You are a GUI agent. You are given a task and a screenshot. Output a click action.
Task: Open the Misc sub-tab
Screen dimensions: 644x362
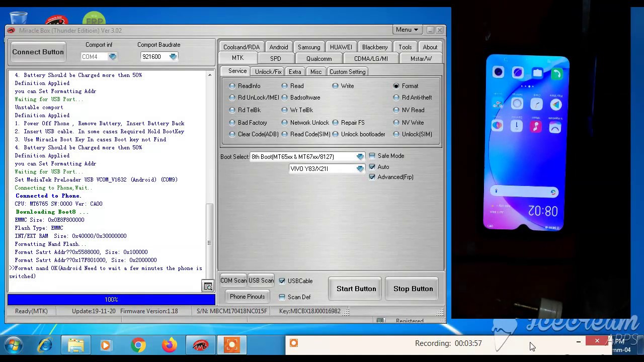(316, 72)
